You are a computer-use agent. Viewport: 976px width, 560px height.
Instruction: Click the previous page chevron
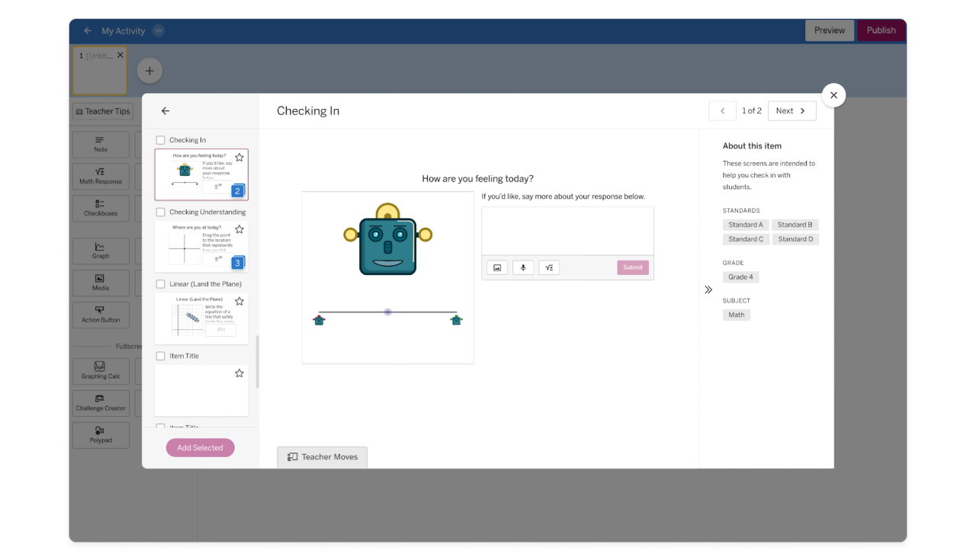pos(722,110)
